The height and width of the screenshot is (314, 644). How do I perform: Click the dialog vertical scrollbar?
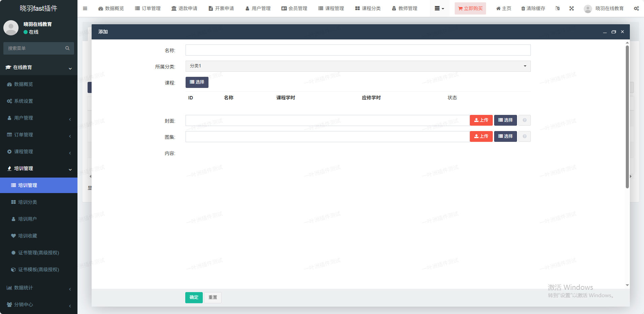[x=627, y=118]
